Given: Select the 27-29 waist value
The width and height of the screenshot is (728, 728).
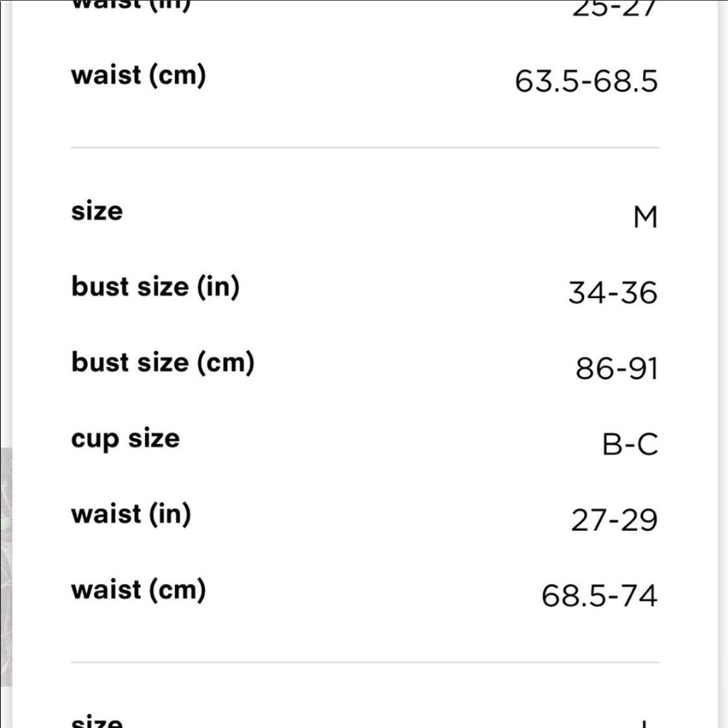Looking at the screenshot, I should pyautogui.click(x=615, y=520).
